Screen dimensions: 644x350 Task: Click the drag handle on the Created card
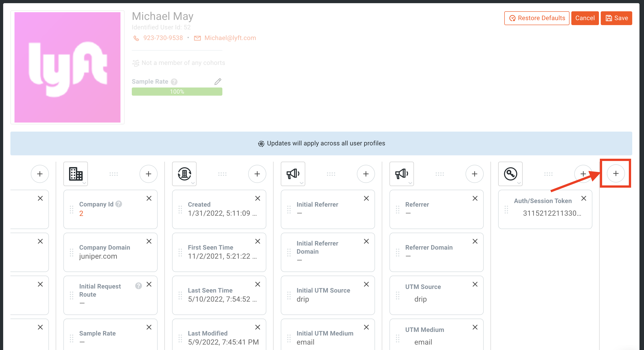pos(180,210)
